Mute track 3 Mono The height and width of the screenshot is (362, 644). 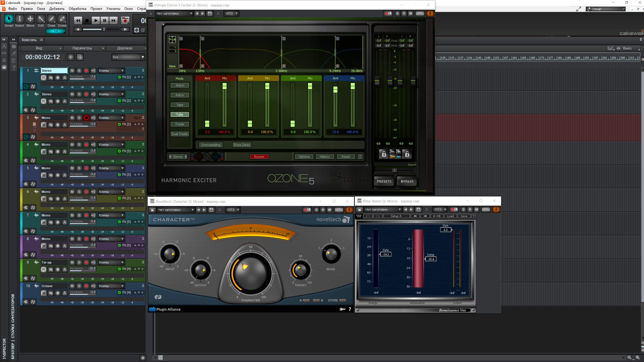pos(72,118)
